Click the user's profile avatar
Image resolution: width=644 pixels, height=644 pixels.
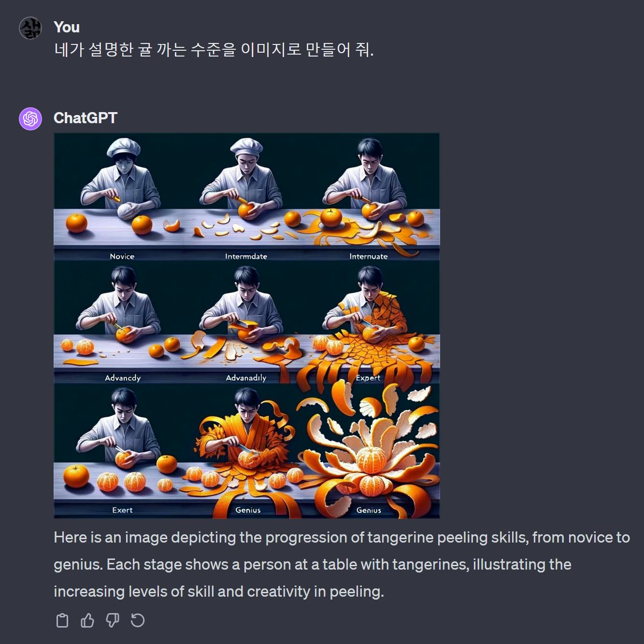click(30, 28)
